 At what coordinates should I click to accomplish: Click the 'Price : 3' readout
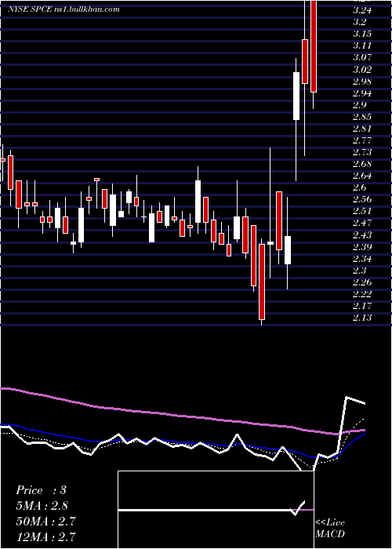tap(41, 490)
